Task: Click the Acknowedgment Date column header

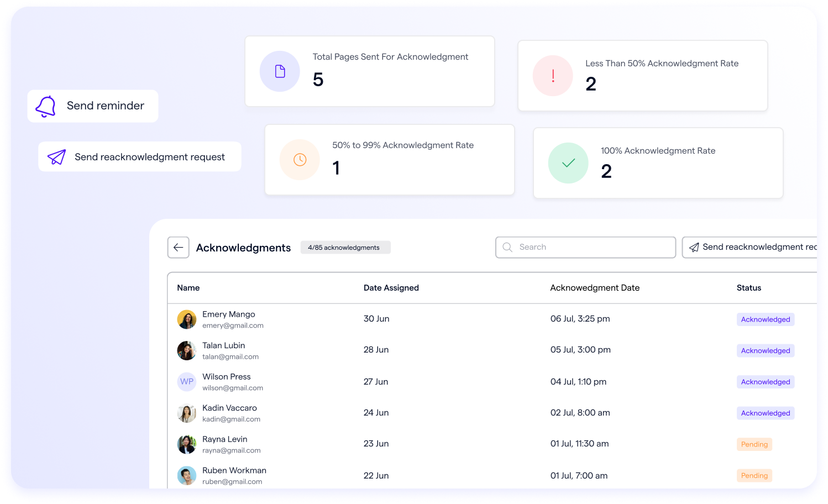Action: (x=594, y=288)
